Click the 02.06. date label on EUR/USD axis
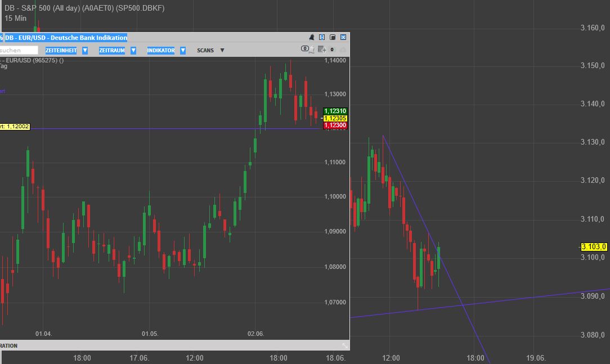Screen dimensions: 610x364 [x=255, y=334]
